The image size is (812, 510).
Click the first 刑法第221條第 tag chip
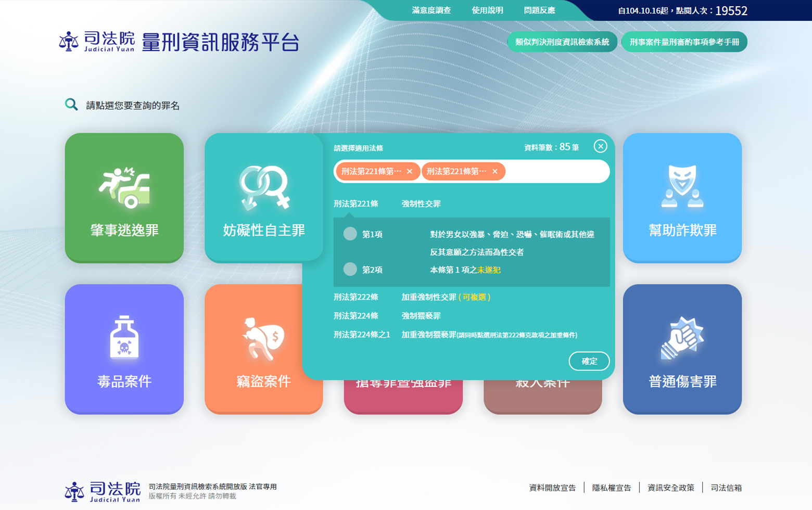(378, 171)
